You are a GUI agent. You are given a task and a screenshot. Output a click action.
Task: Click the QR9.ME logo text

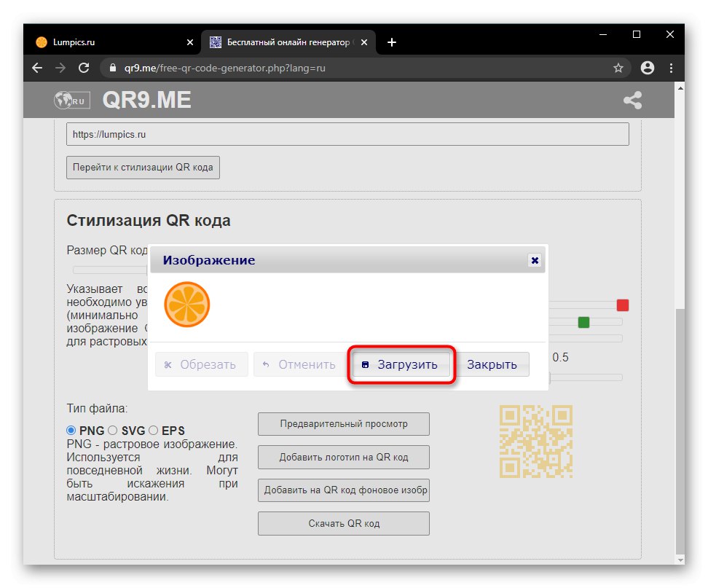click(x=146, y=100)
